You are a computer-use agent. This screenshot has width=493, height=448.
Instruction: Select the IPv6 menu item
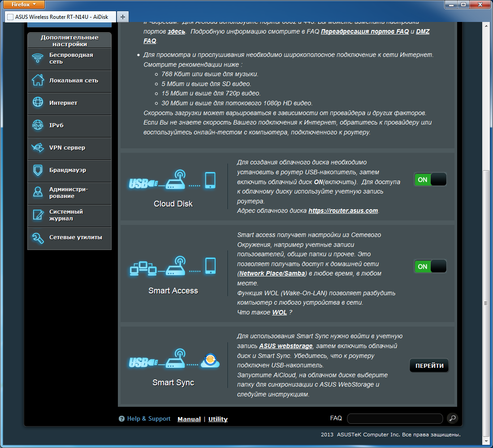pyautogui.click(x=69, y=126)
